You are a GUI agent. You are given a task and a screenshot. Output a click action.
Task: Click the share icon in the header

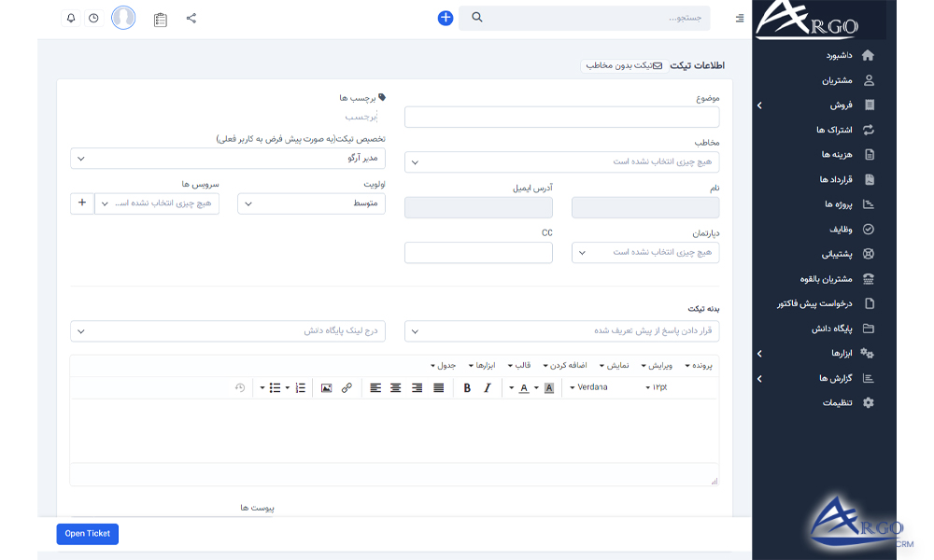(191, 18)
